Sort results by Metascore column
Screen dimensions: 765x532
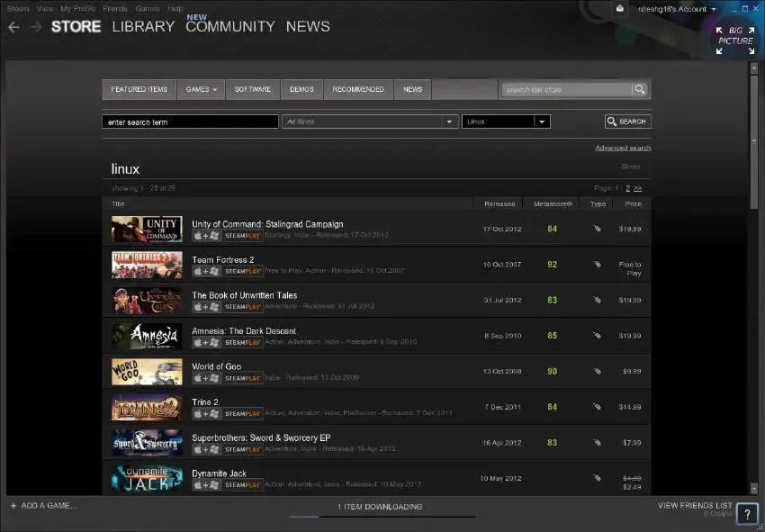(x=553, y=204)
